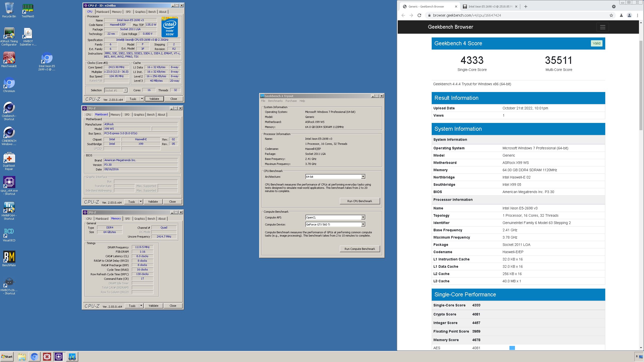Open Intel Xeon E5 2699 v3 desktop shortcut
Screen dimensions: 644x362
(47, 62)
